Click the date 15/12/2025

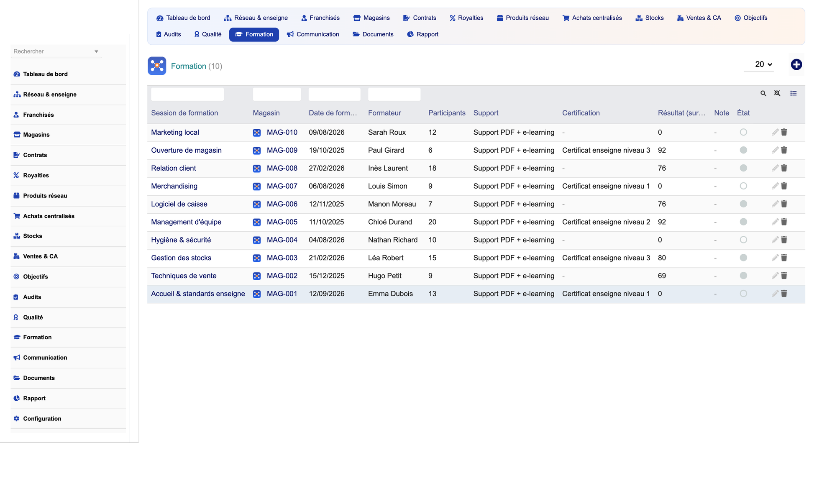(x=326, y=276)
